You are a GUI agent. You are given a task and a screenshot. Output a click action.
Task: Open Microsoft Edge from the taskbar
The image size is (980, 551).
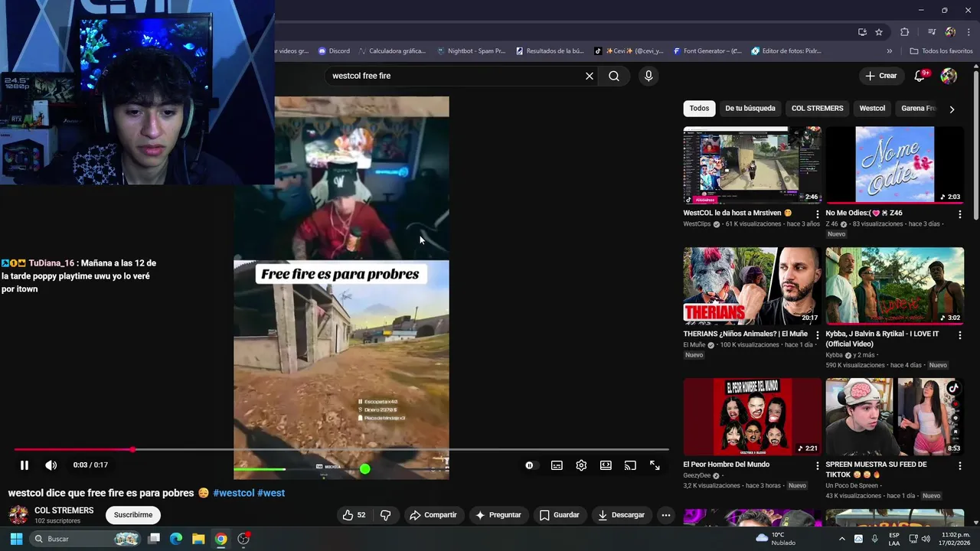tap(176, 539)
